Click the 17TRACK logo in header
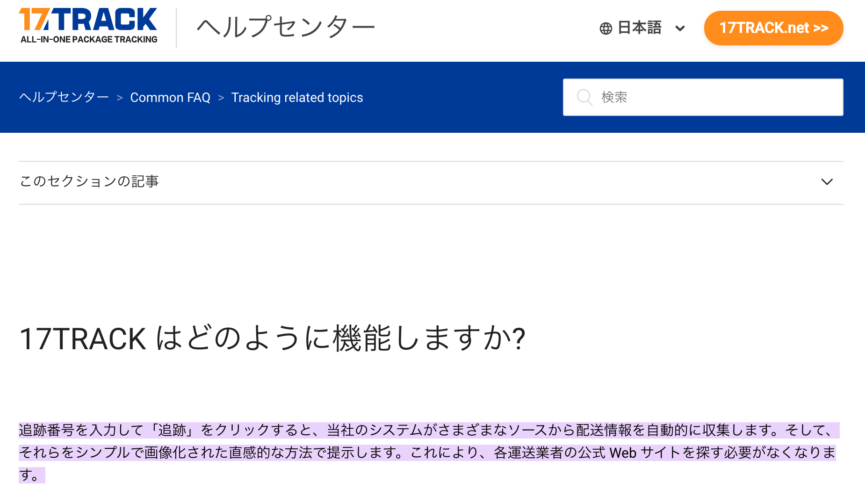The width and height of the screenshot is (865, 504). pos(88,20)
